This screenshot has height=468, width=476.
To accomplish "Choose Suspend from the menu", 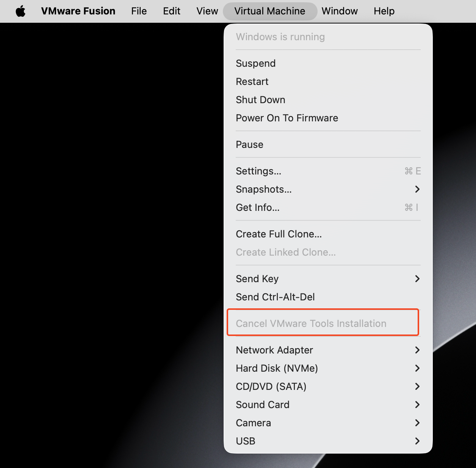I will click(x=328, y=63).
